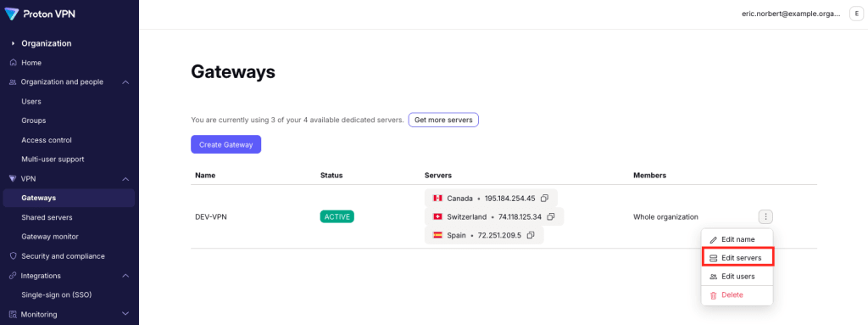This screenshot has width=868, height=325.
Task: Click the Create Gateway button
Action: pyautogui.click(x=225, y=144)
